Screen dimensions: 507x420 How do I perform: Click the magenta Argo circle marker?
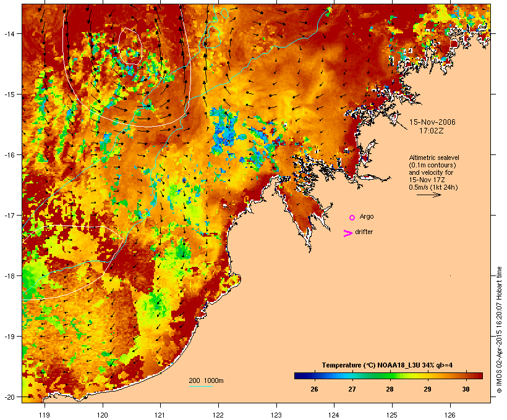[x=352, y=218]
